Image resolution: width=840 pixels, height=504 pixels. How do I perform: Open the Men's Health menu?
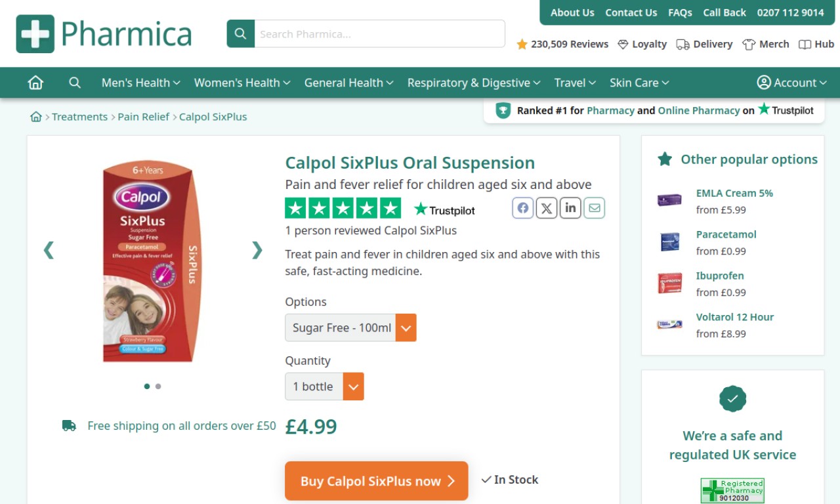point(140,83)
